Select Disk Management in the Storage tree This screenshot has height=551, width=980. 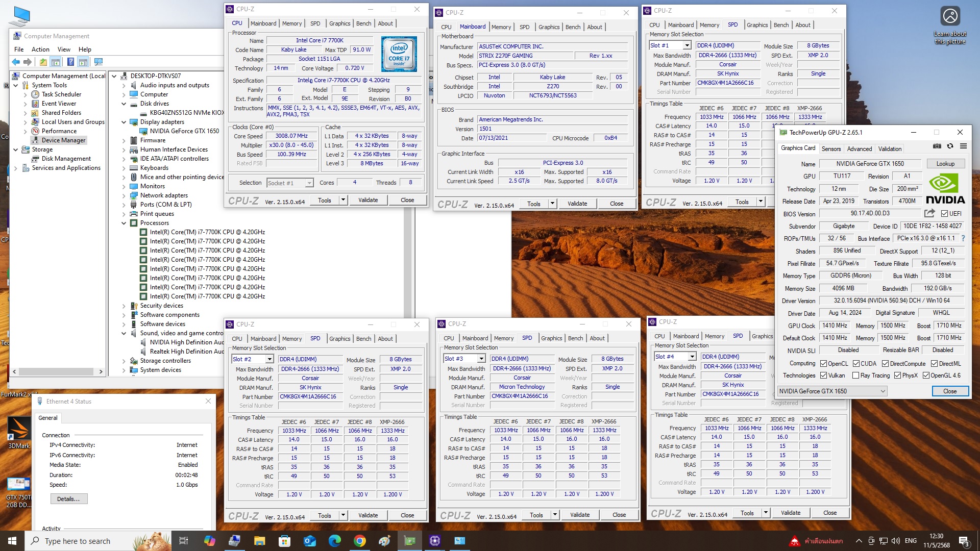tap(66, 159)
